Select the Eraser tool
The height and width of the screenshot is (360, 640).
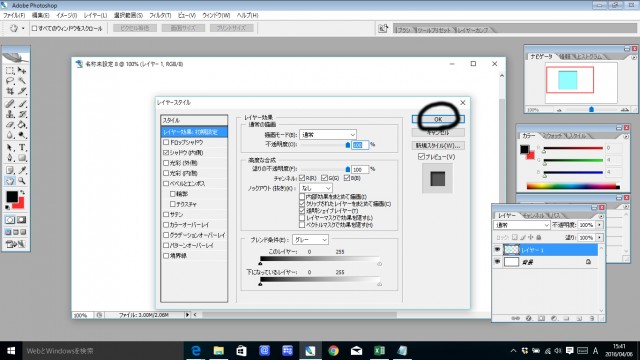[x=10, y=124]
